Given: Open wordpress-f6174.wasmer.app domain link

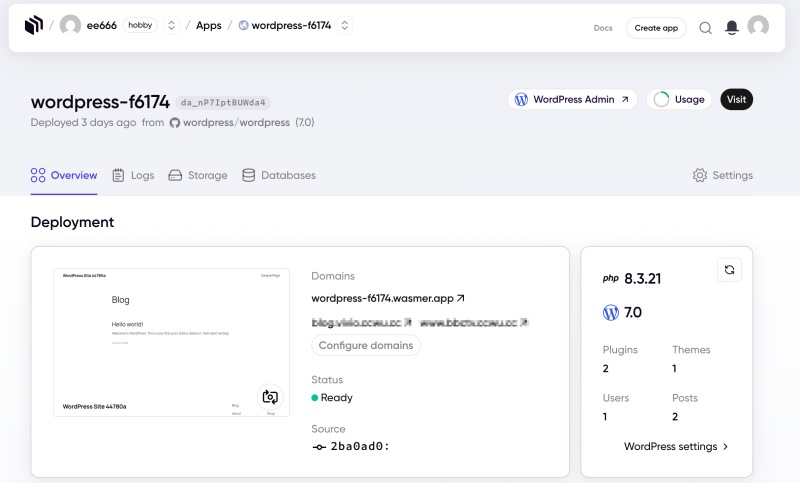Looking at the screenshot, I should click(388, 298).
